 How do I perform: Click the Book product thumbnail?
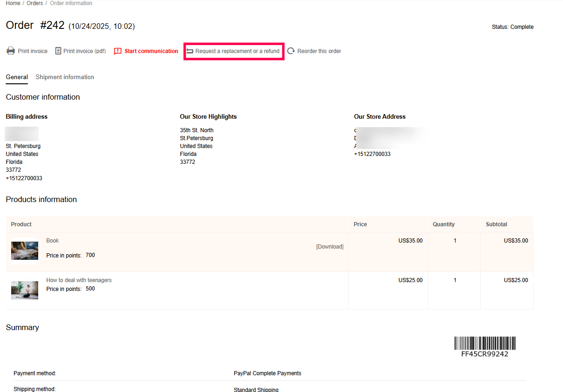pos(25,250)
